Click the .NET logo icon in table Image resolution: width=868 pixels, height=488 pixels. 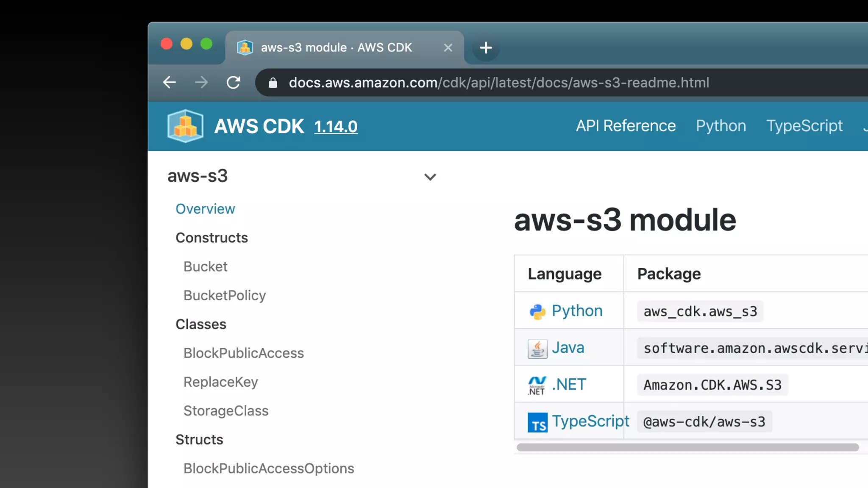pyautogui.click(x=537, y=385)
